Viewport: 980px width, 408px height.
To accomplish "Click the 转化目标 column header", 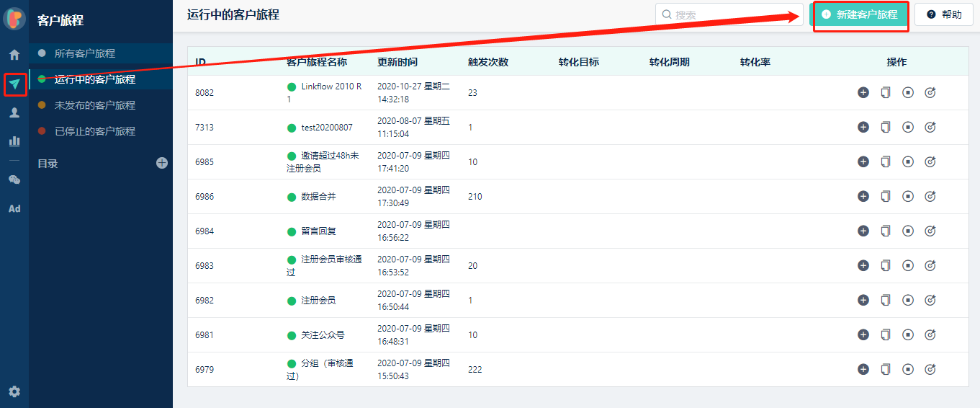I will pos(579,62).
